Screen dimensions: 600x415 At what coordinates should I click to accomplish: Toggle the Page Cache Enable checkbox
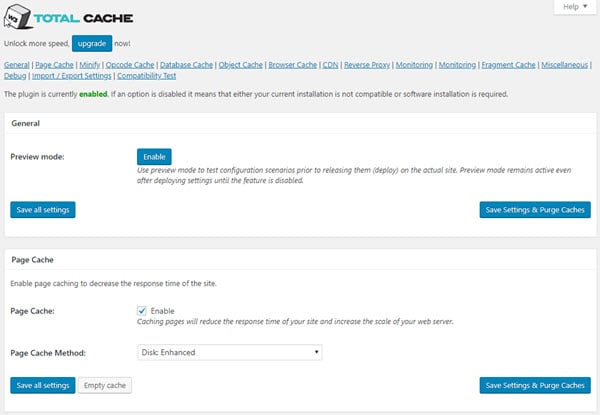[141, 311]
